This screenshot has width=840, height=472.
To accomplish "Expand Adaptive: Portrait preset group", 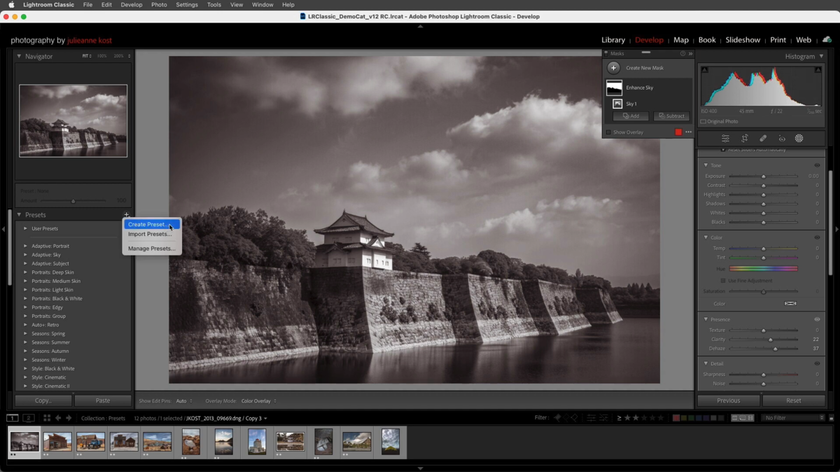I will [25, 246].
